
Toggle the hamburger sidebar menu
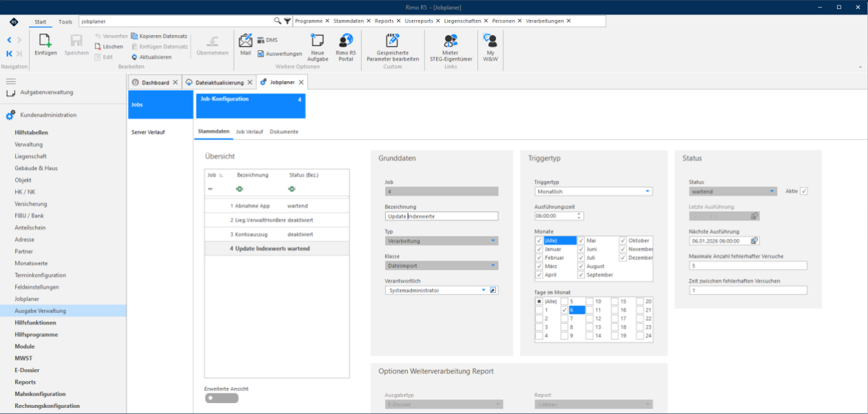point(10,81)
